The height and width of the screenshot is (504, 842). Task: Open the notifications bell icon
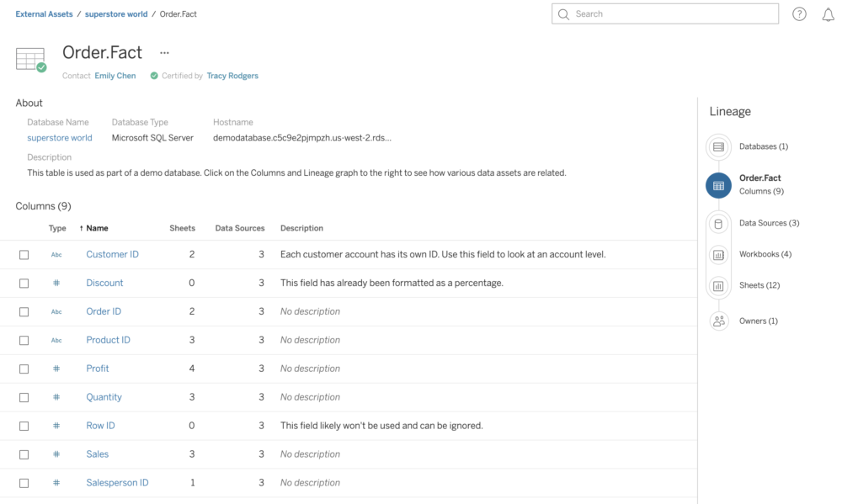click(x=828, y=14)
